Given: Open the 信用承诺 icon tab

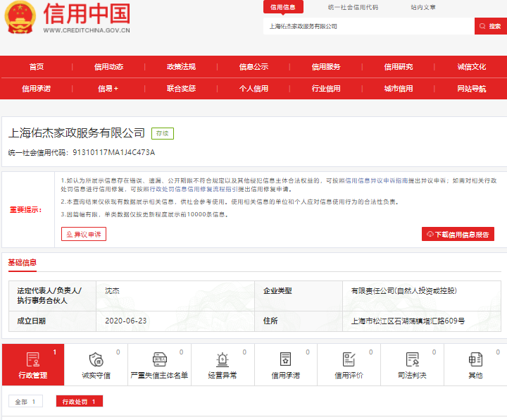Looking at the screenshot, I should click(x=285, y=359).
